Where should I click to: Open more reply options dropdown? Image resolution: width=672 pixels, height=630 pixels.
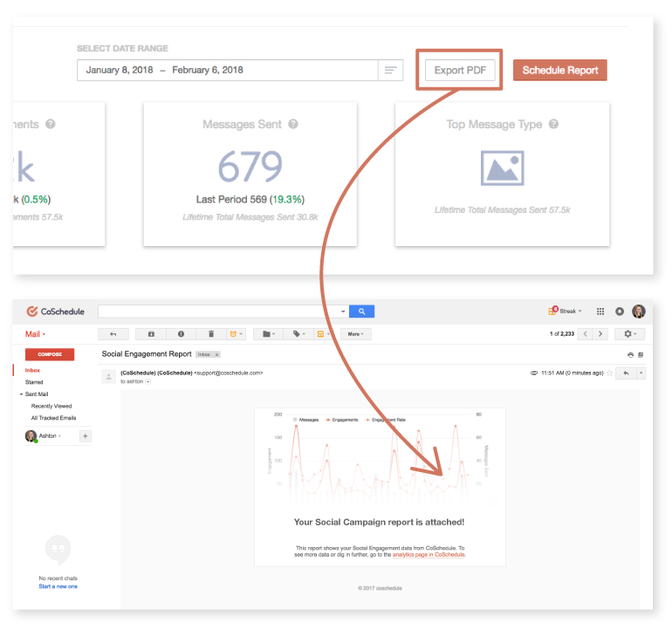641,373
